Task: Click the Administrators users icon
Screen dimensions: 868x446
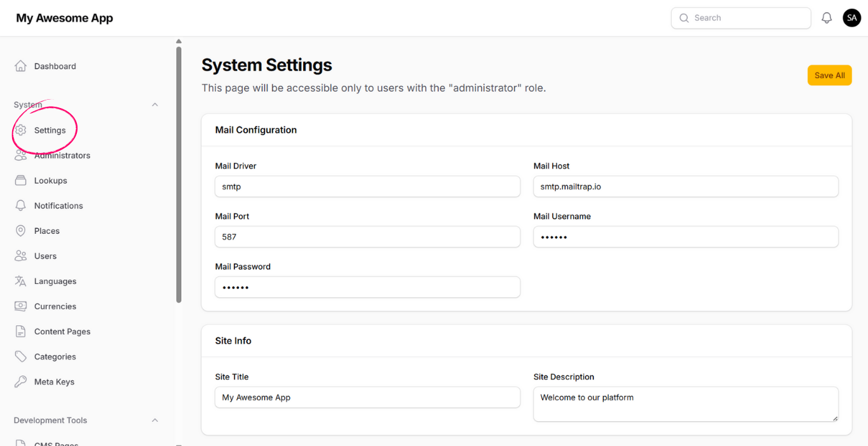Action: tap(21, 155)
